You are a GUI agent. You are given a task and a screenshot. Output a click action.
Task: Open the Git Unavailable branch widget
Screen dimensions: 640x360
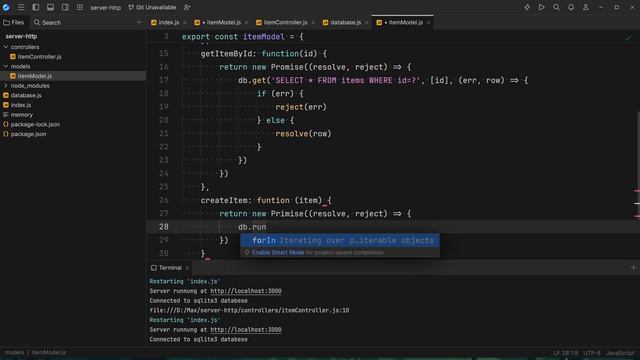pos(152,7)
